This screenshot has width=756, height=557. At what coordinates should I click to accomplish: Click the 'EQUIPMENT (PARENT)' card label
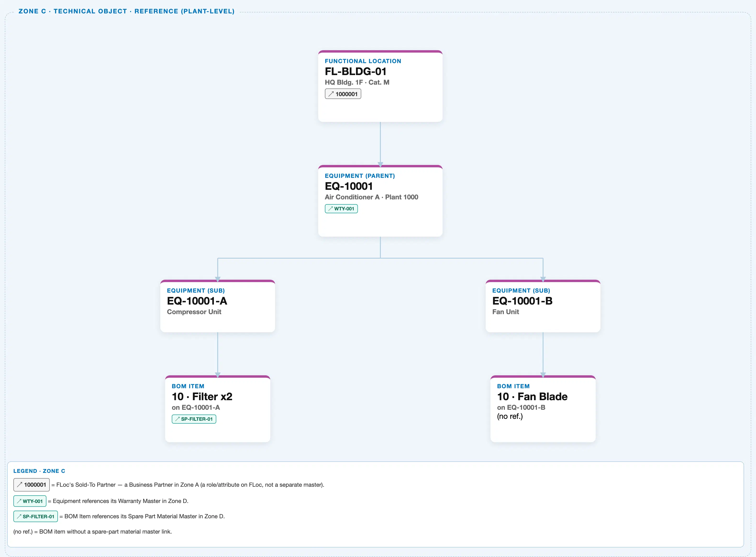pos(360,176)
